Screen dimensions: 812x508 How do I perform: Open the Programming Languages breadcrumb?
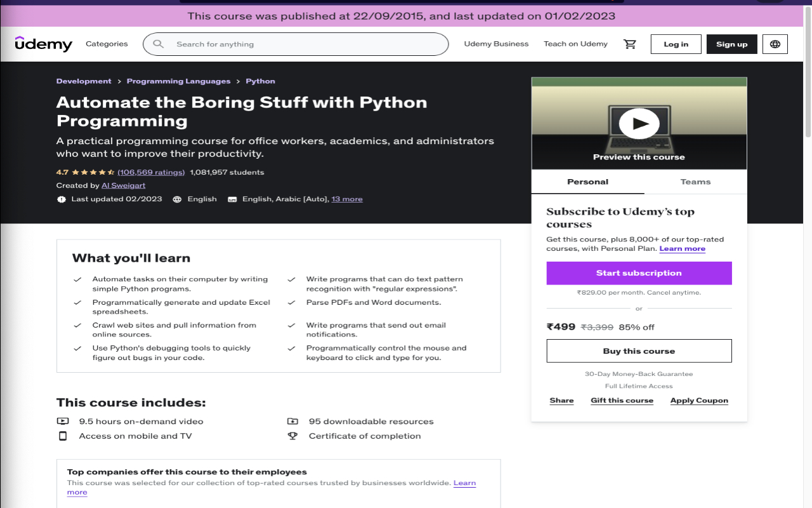click(178, 81)
